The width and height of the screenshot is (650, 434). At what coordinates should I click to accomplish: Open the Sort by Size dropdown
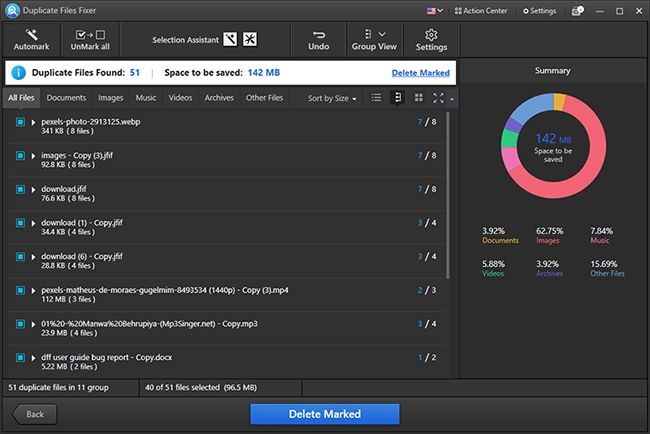click(332, 98)
